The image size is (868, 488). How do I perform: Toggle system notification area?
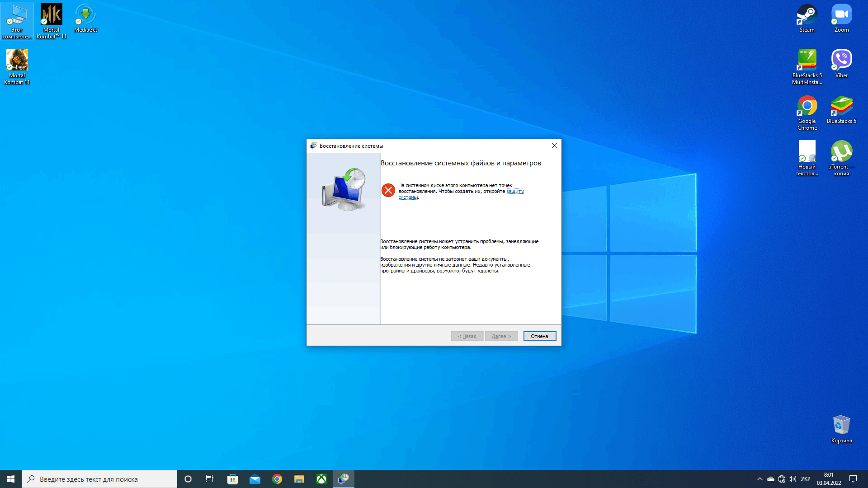(759, 479)
